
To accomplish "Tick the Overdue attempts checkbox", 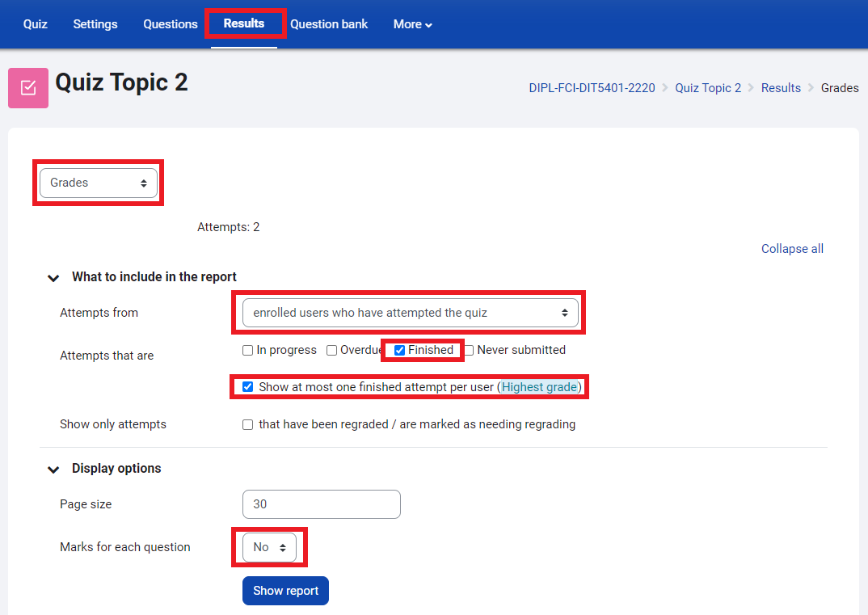I will coord(332,351).
